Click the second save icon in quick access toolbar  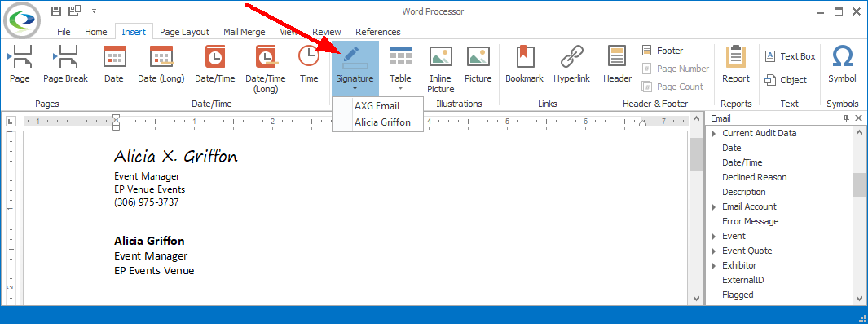pyautogui.click(x=74, y=11)
